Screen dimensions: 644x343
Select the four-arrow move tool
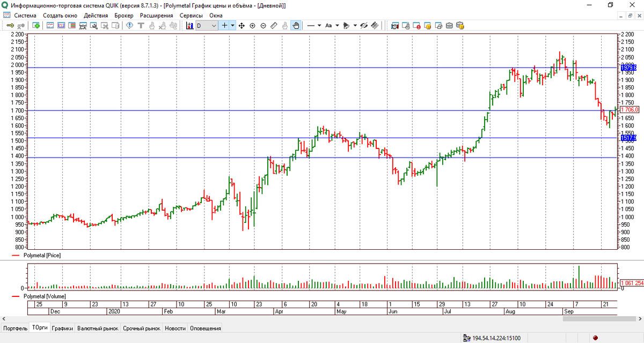tap(241, 25)
